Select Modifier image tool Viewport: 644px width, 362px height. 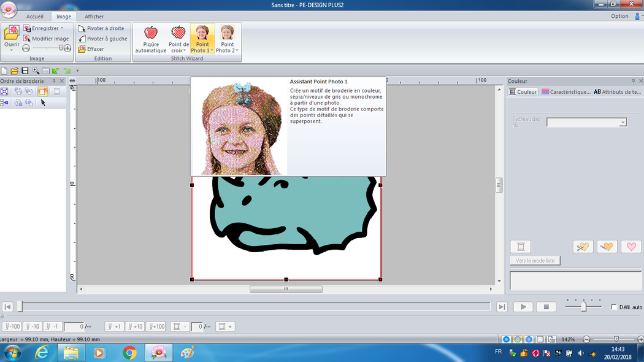pyautogui.click(x=46, y=39)
